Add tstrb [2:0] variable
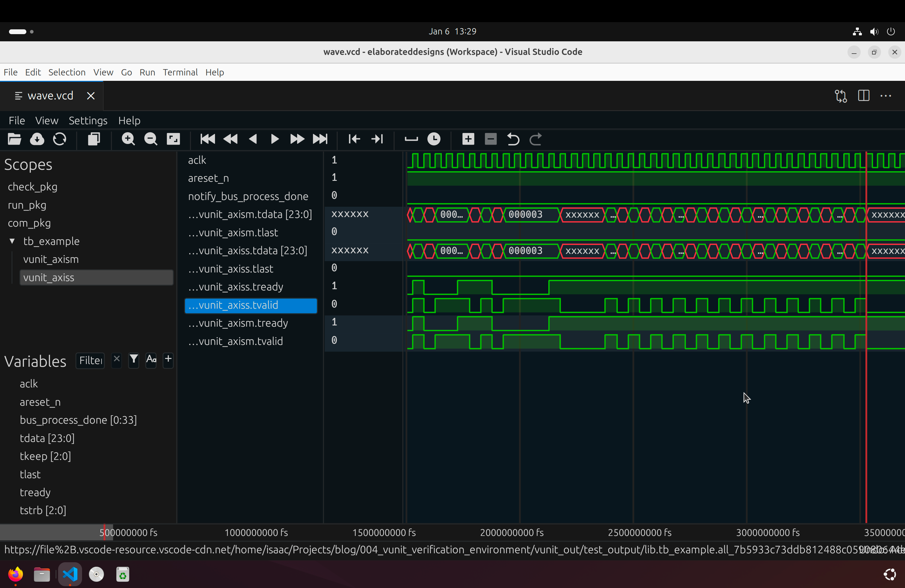Viewport: 905px width, 588px height. [x=43, y=510]
